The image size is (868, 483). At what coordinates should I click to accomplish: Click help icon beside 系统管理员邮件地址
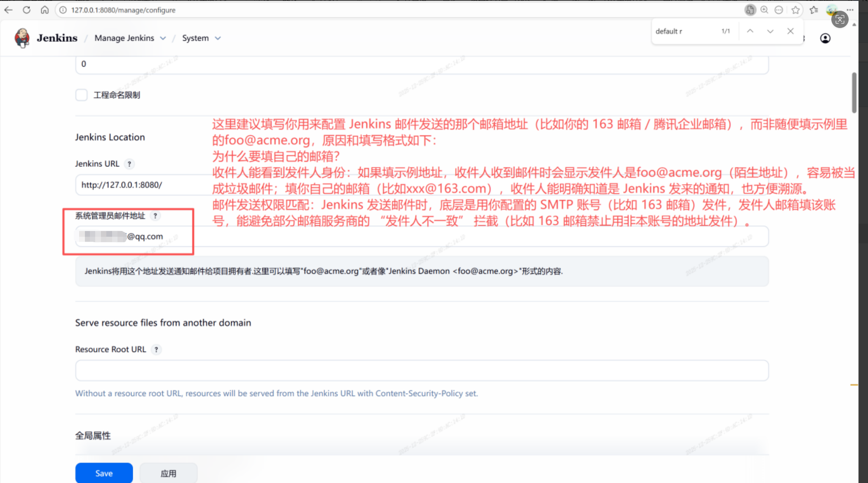(155, 216)
